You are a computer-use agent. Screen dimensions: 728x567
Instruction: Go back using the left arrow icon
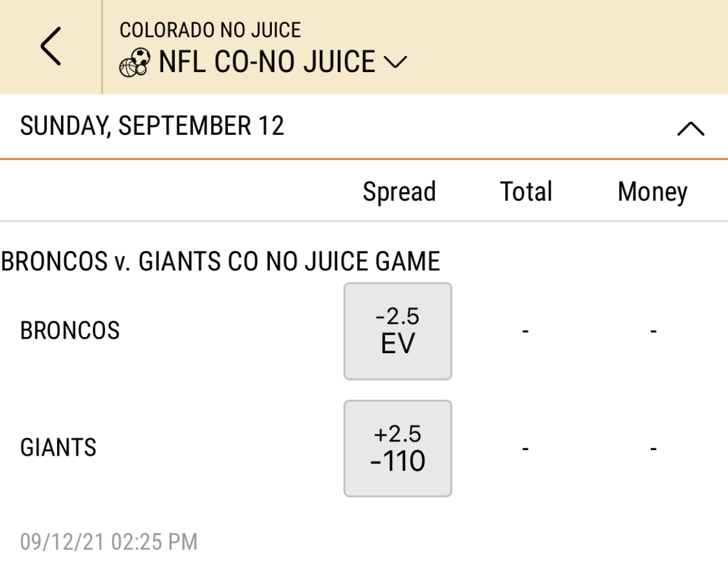pyautogui.click(x=50, y=46)
